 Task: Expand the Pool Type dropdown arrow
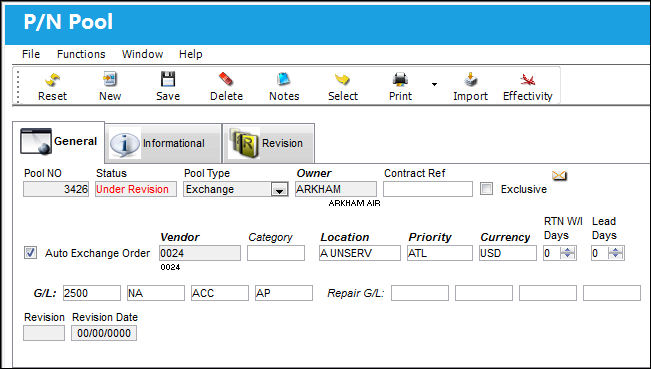(279, 190)
